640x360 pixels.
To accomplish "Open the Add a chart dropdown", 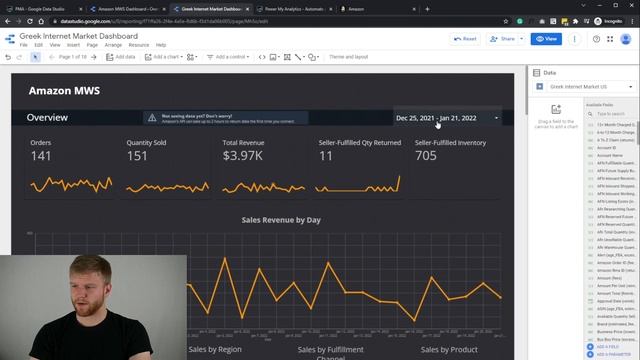I will 164,57.
